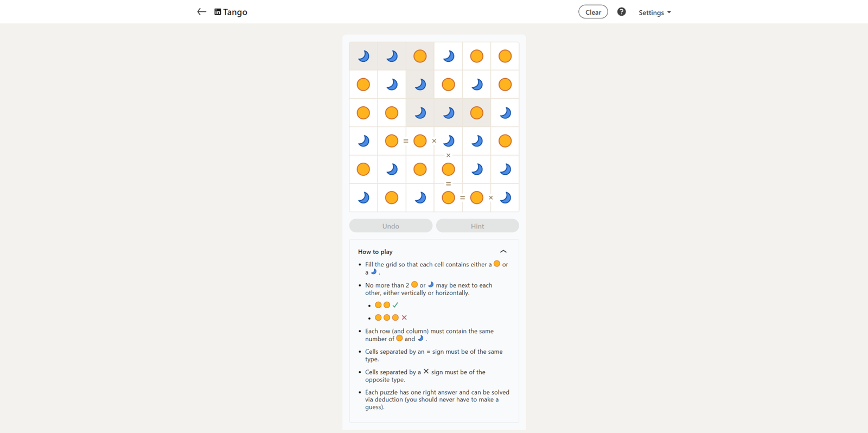Toggle the sun in fifth row, first column

point(363,169)
